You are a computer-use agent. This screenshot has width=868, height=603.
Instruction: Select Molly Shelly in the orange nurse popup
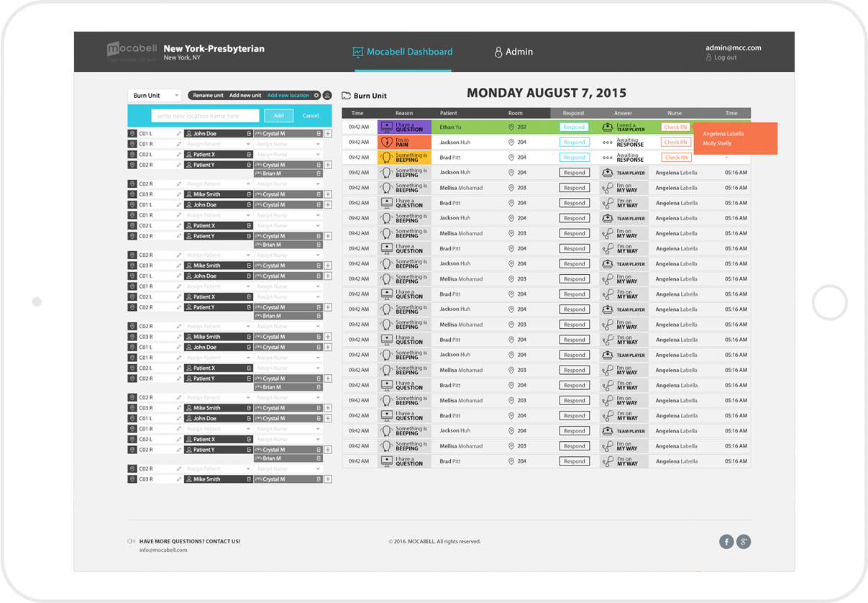717,143
